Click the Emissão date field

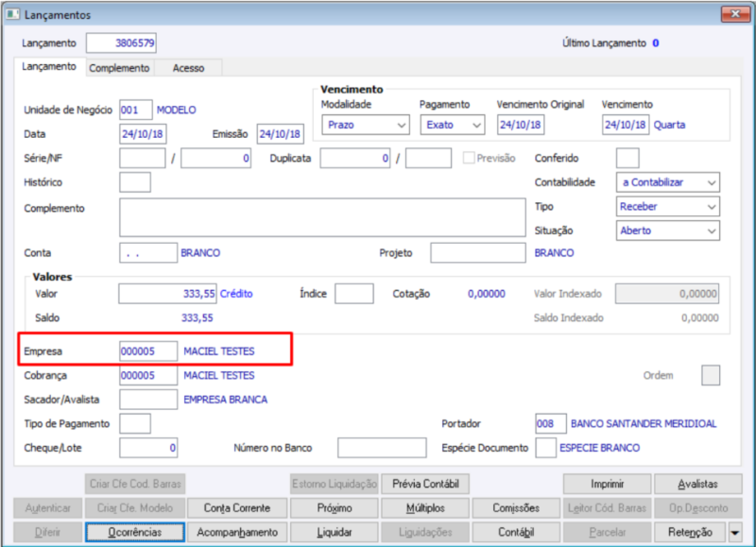pos(280,134)
